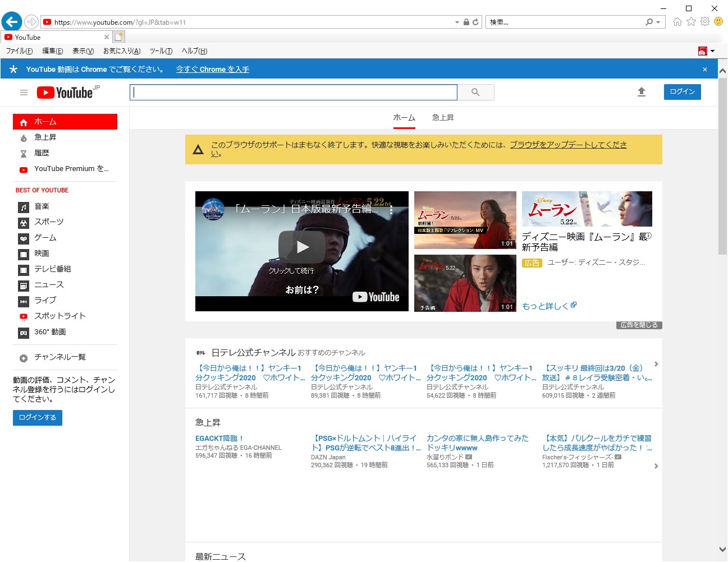Screen dimensions: 728x562
Task: Show next videos in 日テレ公式チャンネル shelf
Action: (x=656, y=365)
